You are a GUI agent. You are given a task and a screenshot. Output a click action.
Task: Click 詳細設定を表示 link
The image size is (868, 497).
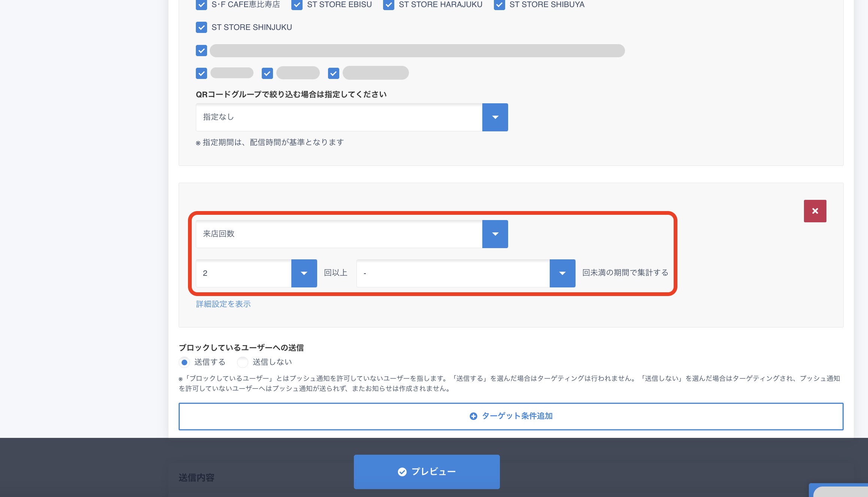[x=223, y=304]
